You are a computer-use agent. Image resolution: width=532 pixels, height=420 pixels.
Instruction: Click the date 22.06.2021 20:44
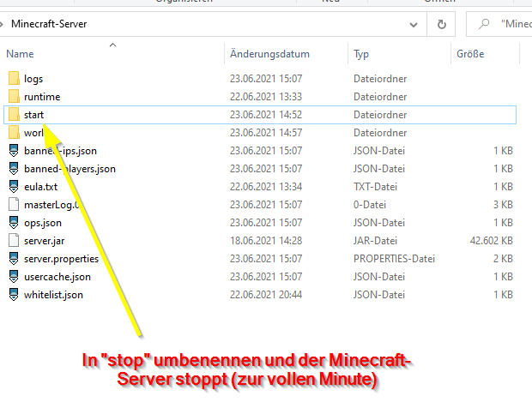click(266, 295)
